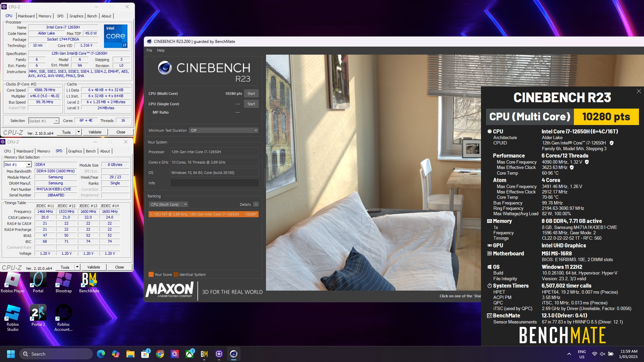This screenshot has height=362, width=644.
Task: Open Roblox Player desktop shortcut
Action: click(13, 282)
